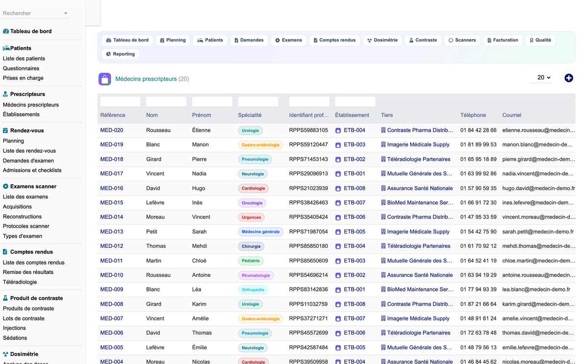Click the Comptes rendus document icon in sidebar
Image resolution: width=588 pixels, height=364 pixels.
pos(6,252)
